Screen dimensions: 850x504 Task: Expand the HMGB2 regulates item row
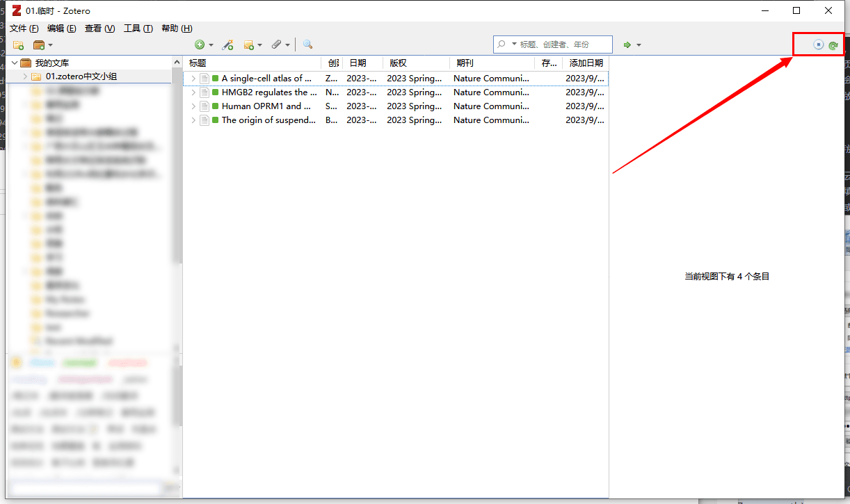tap(193, 92)
